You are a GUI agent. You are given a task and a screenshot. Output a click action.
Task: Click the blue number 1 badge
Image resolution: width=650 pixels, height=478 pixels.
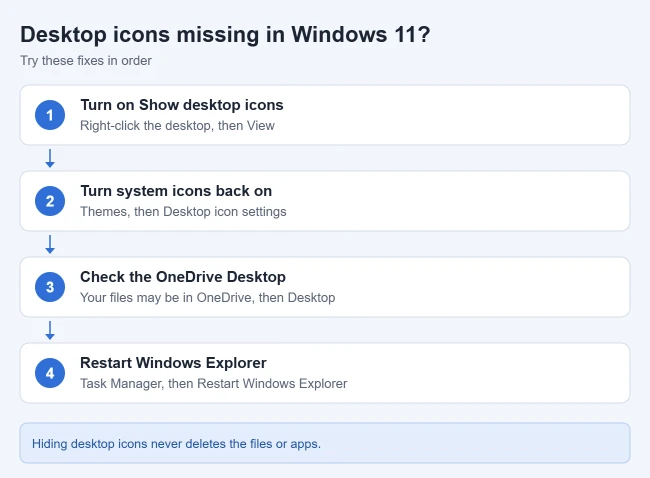(50, 115)
